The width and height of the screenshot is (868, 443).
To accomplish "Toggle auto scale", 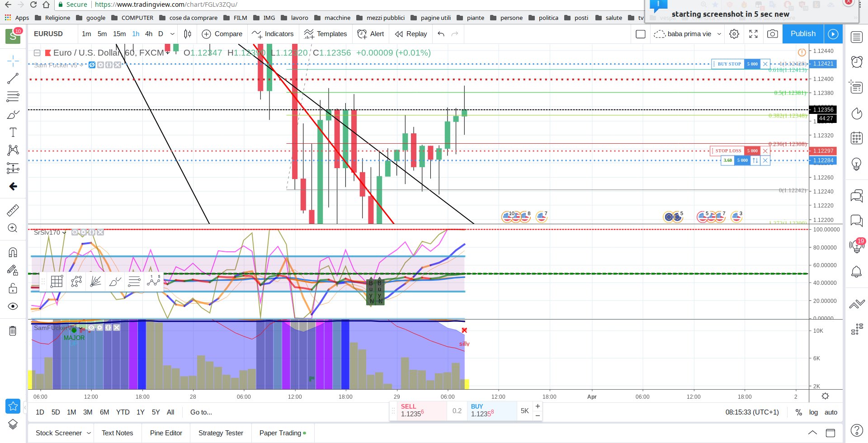I will click(x=831, y=412).
